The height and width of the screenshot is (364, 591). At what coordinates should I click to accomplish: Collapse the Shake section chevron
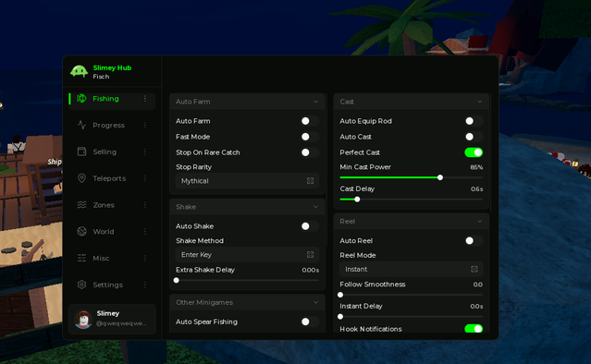click(315, 207)
